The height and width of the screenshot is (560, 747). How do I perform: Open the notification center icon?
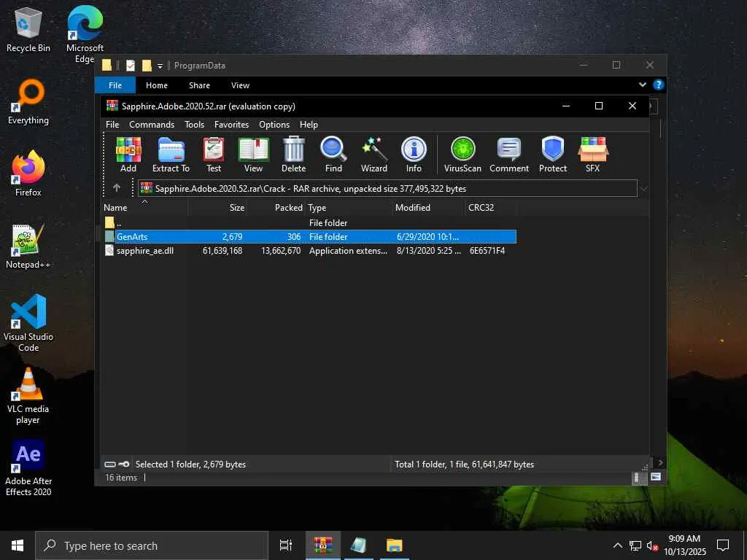click(x=723, y=545)
